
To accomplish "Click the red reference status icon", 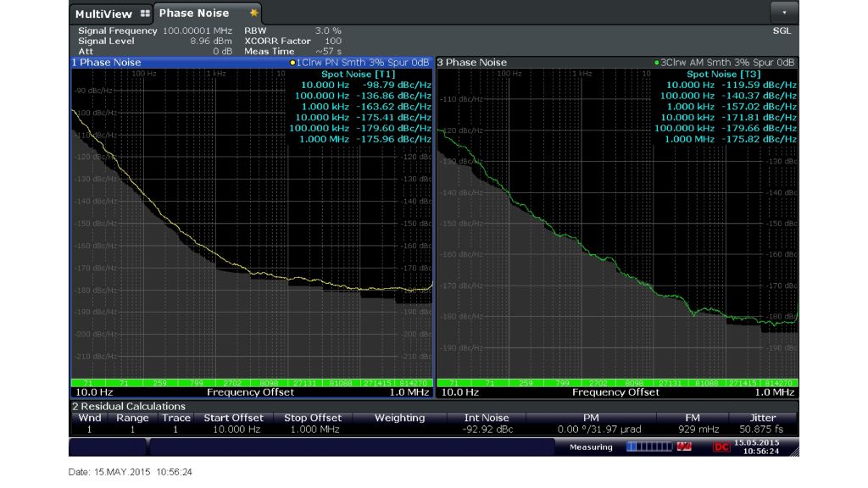I will (685, 446).
